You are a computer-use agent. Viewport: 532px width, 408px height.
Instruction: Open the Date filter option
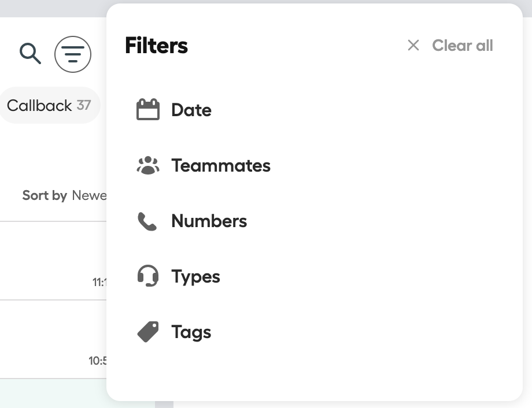(191, 110)
